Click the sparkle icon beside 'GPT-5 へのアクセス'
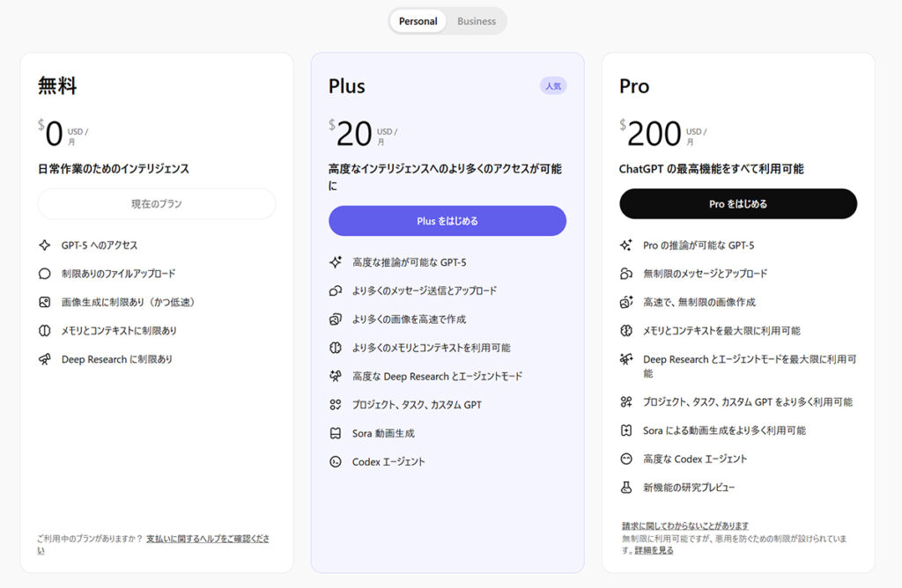Image resolution: width=902 pixels, height=588 pixels. coord(45,246)
